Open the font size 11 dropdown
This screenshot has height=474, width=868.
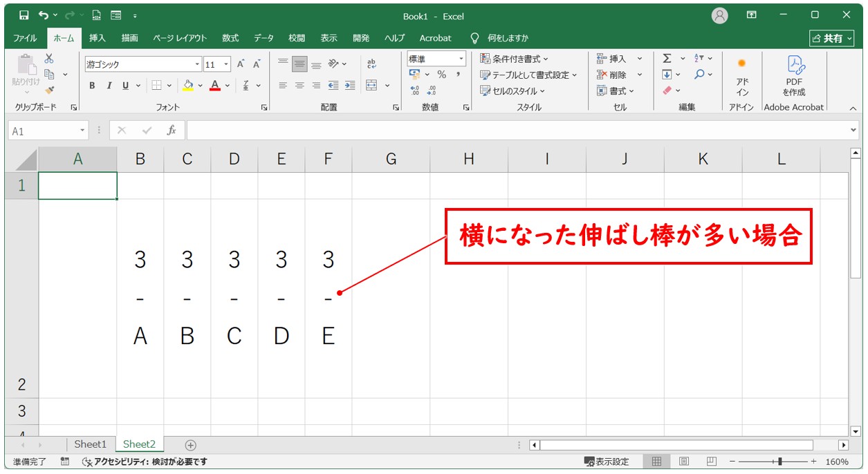pyautogui.click(x=227, y=64)
